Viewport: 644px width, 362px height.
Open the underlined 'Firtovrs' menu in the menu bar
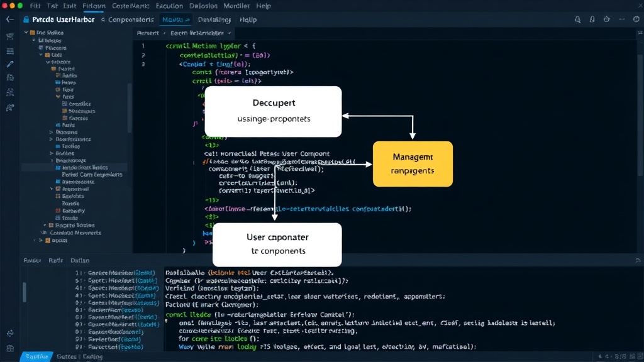[94, 6]
